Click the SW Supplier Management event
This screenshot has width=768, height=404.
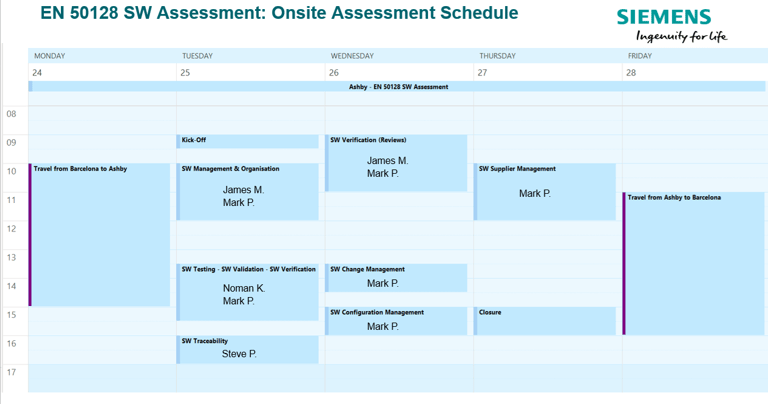[545, 192]
